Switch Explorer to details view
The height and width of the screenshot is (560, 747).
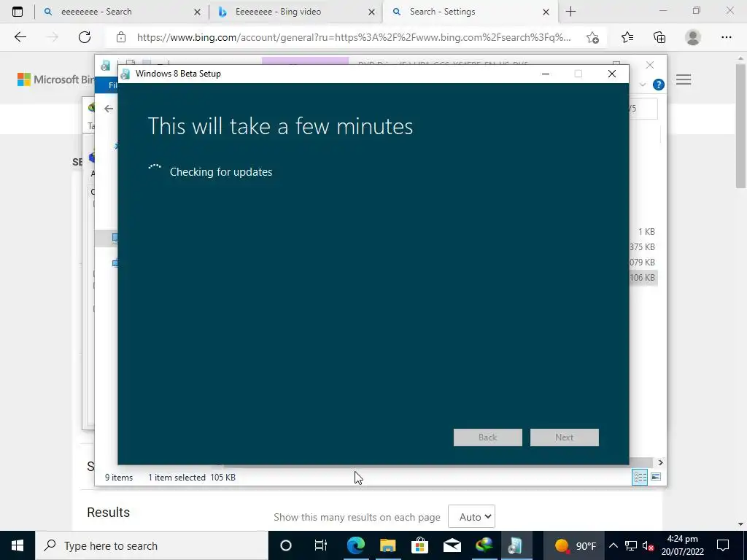(x=640, y=477)
